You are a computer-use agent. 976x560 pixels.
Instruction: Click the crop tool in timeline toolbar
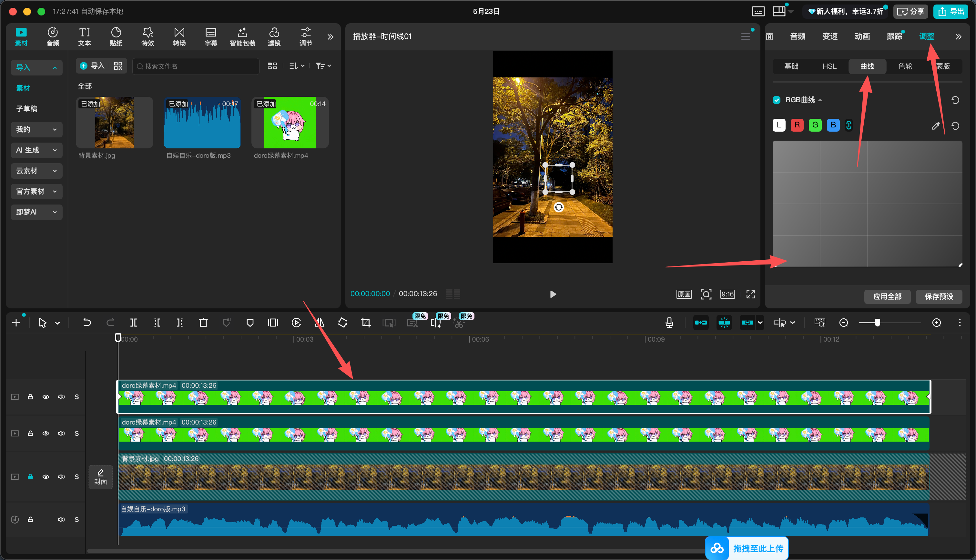366,323
